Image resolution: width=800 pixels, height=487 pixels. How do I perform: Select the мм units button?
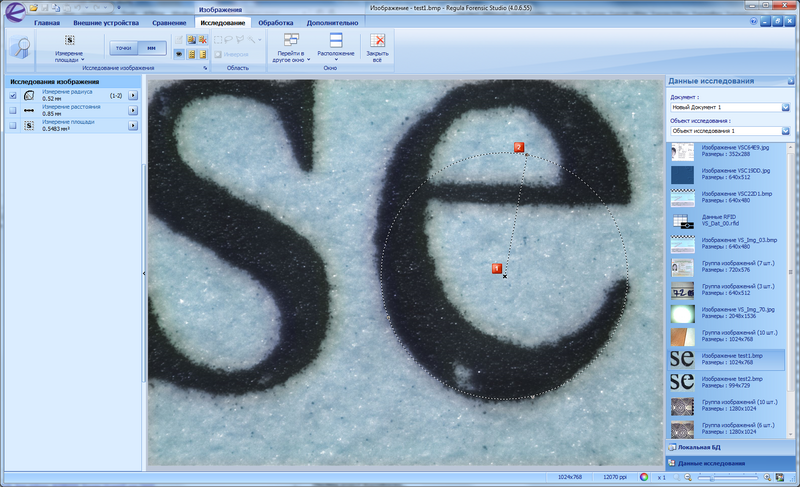(x=151, y=46)
